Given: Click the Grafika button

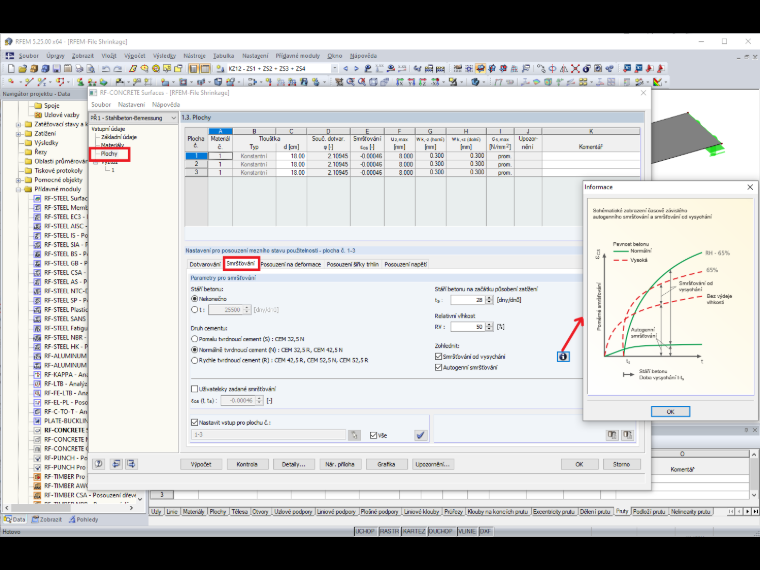Looking at the screenshot, I should click(x=386, y=464).
